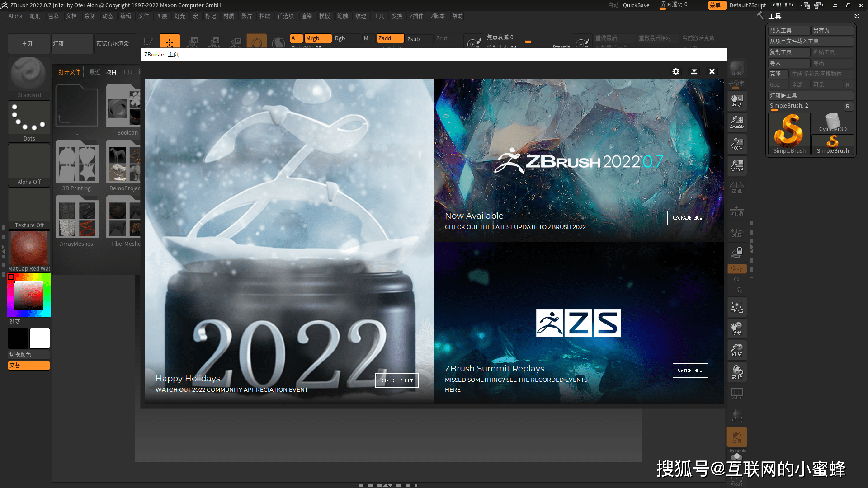Click the ZBrush logo in title bar
The image size is (868, 488).
tap(5, 5)
